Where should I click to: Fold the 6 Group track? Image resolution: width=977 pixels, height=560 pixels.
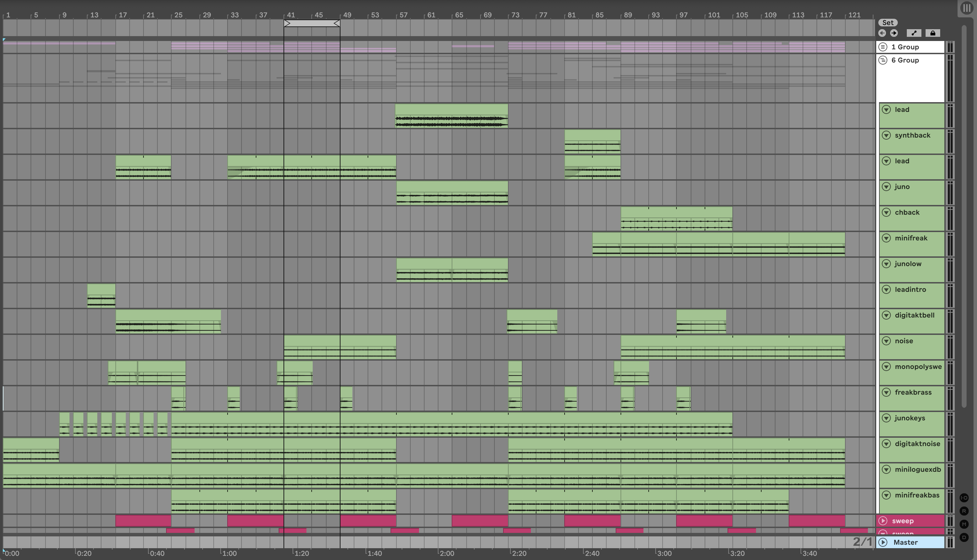point(883,60)
